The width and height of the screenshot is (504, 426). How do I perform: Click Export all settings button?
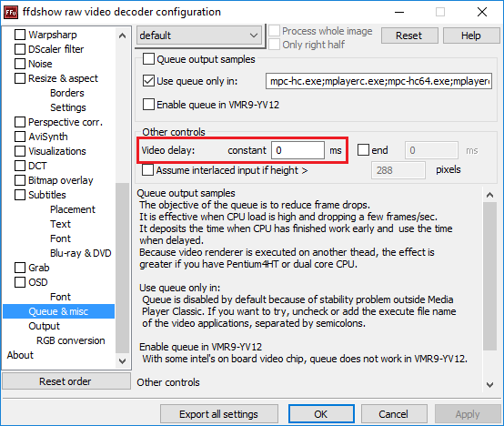click(219, 414)
